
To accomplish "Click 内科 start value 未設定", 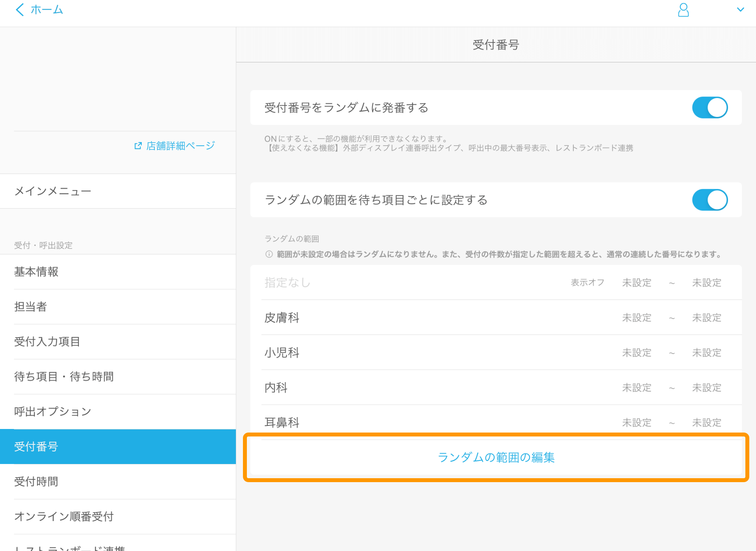I will click(x=637, y=388).
